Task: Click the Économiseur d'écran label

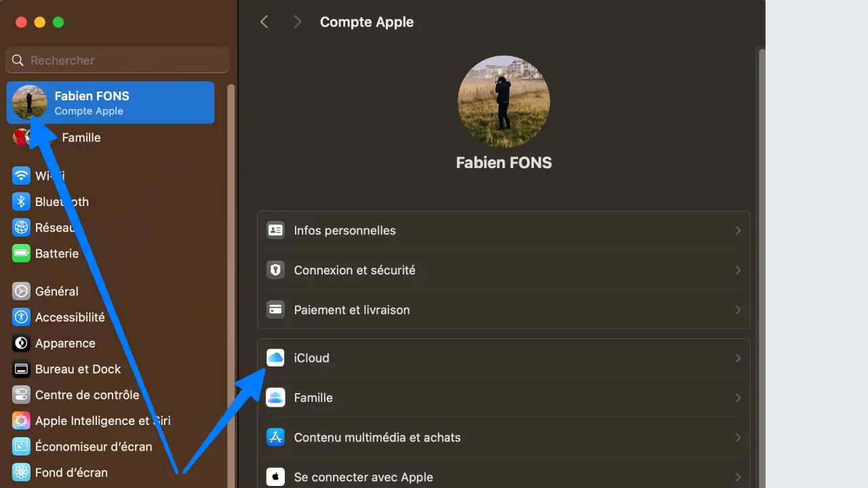Action: [x=94, y=447]
